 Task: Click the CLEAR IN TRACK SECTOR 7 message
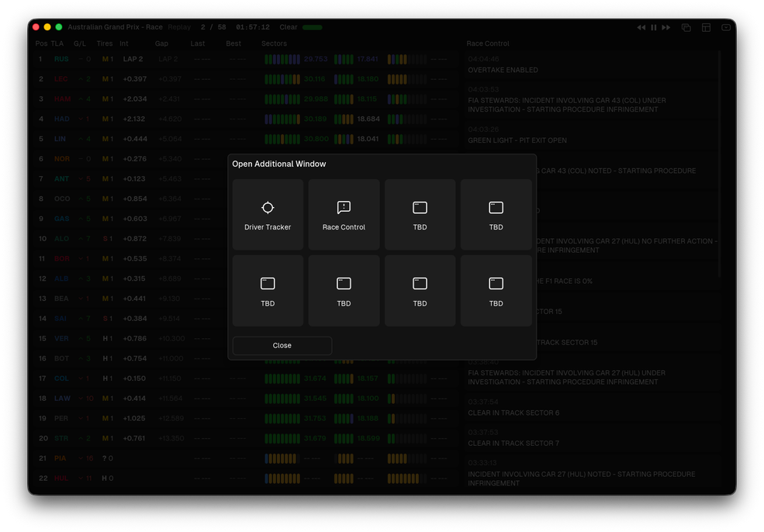(x=513, y=444)
